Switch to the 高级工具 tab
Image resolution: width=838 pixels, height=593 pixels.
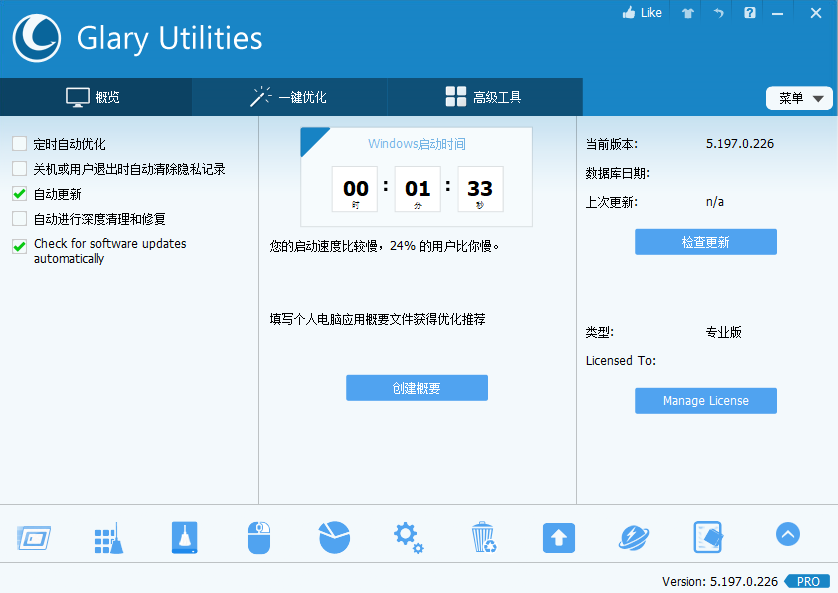[x=484, y=97]
